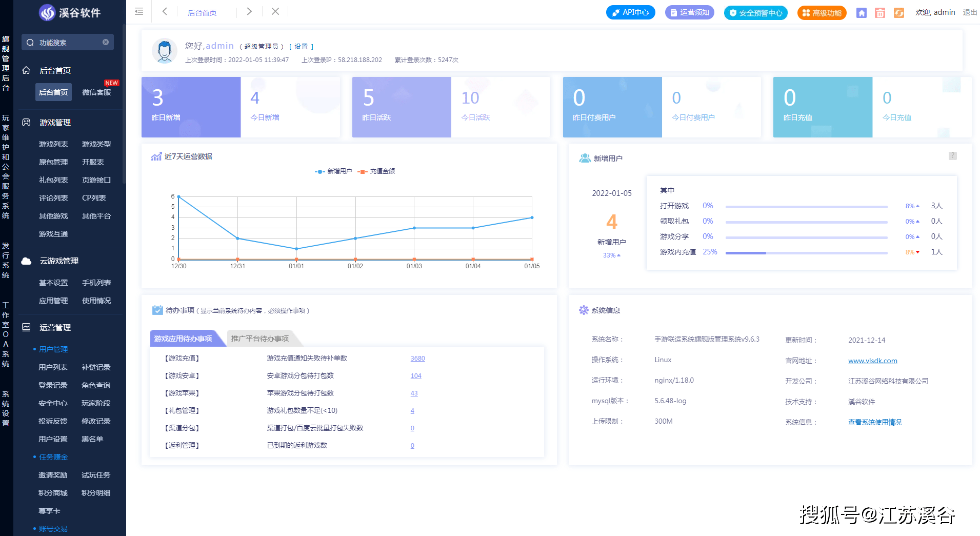
Task: Click the question mark help icon in 新增用户
Action: pos(952,156)
